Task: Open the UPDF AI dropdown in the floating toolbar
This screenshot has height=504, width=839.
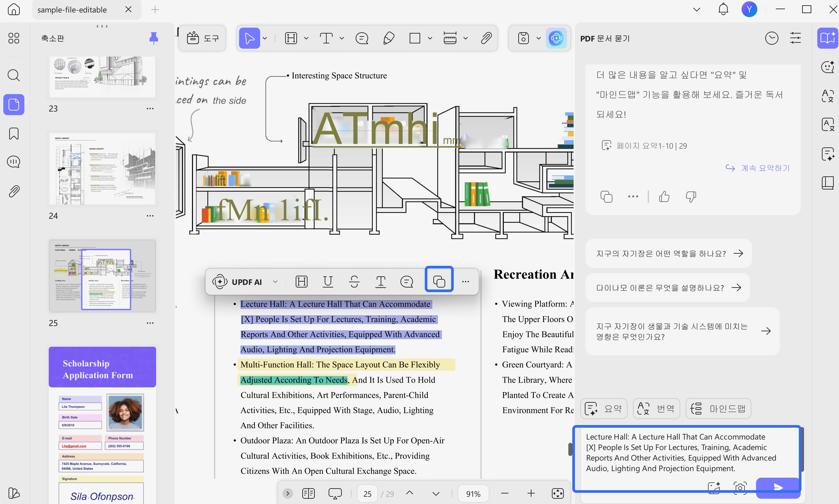Action: [x=275, y=282]
